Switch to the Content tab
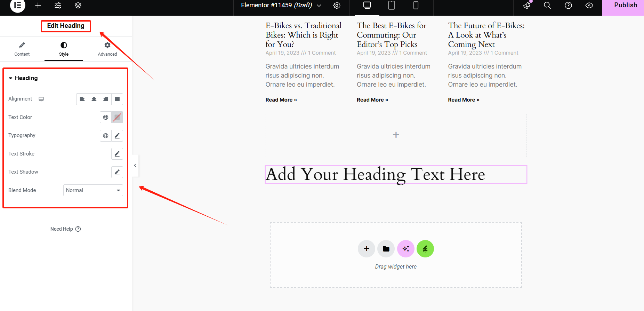The width and height of the screenshot is (644, 311). 22,49
